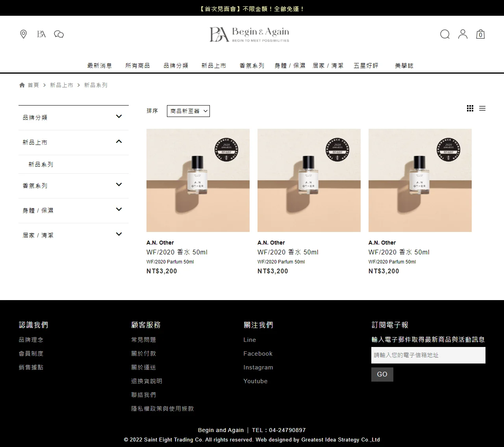Expand the 品牌分類 sidebar section
The image size is (504, 447).
(74, 117)
